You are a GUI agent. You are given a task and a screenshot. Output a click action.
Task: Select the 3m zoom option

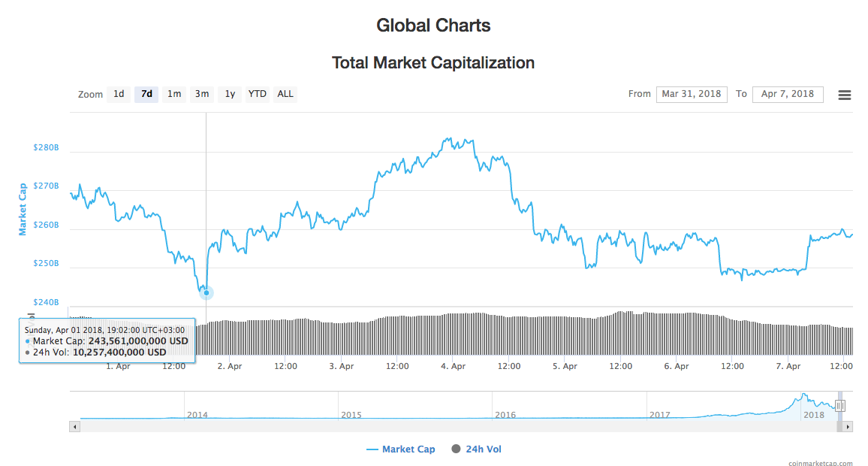pos(201,94)
